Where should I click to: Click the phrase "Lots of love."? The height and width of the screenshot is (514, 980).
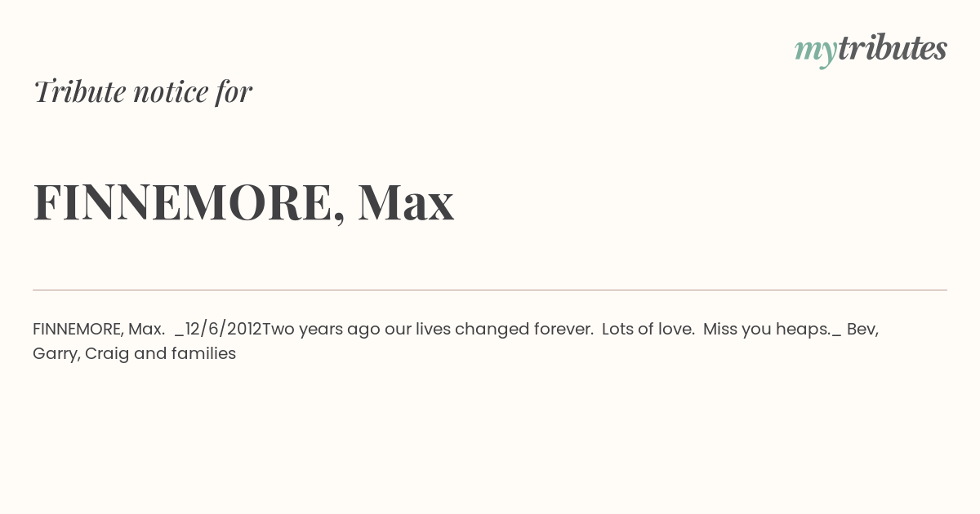tap(648, 329)
